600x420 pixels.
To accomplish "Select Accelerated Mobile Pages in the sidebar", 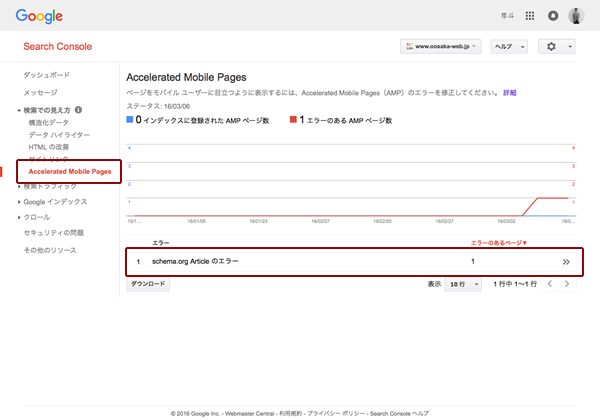I will (x=70, y=171).
